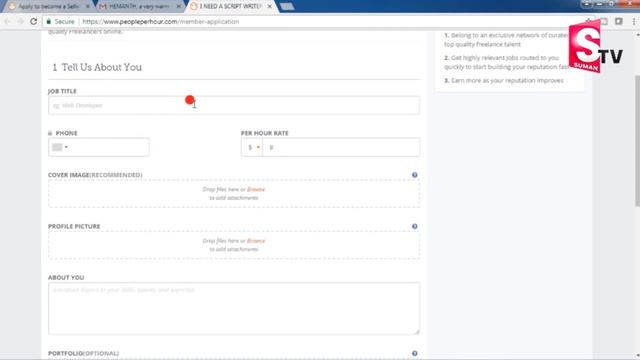Viewport: 640px width, 360px height.
Task: Click the Earn more as your reputation improves text
Action: coord(507,80)
